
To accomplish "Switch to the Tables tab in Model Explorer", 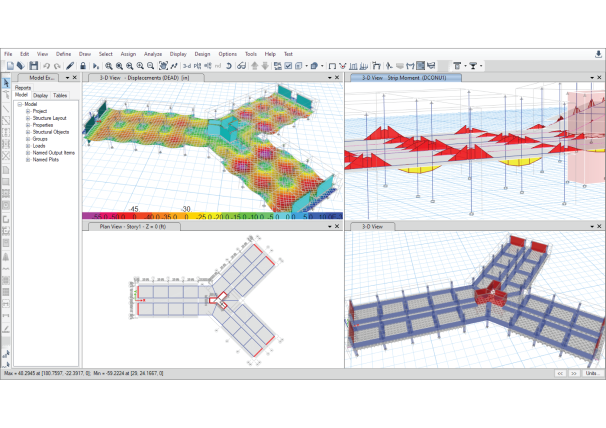I will point(60,95).
